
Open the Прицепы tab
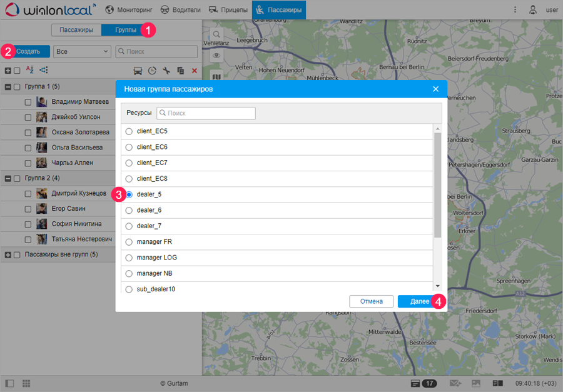pyautogui.click(x=228, y=10)
